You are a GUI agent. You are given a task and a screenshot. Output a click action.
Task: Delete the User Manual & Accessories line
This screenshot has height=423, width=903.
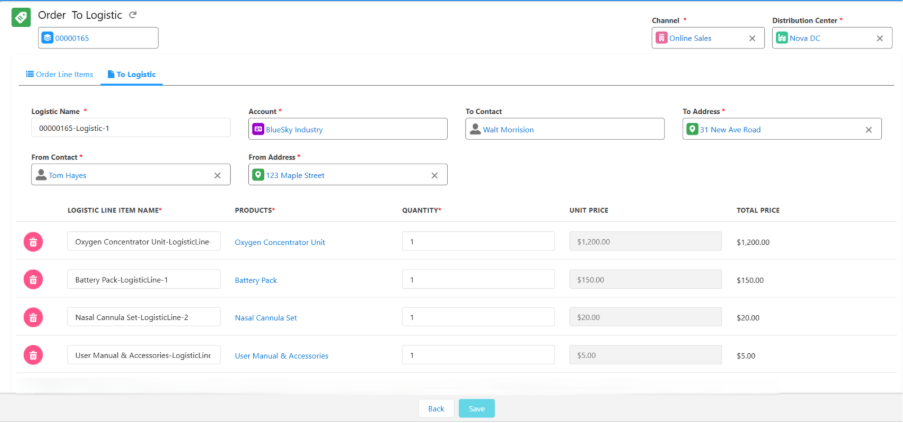pyautogui.click(x=33, y=355)
